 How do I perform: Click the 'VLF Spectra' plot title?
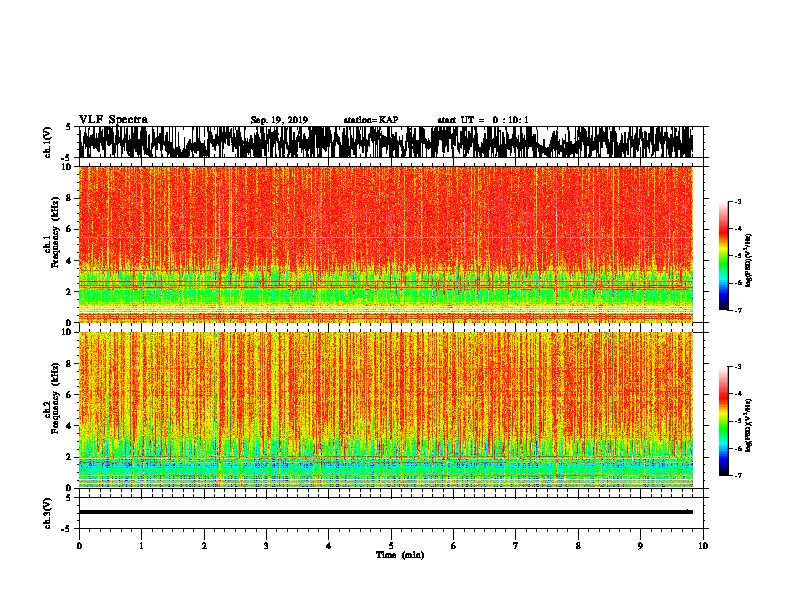click(113, 120)
